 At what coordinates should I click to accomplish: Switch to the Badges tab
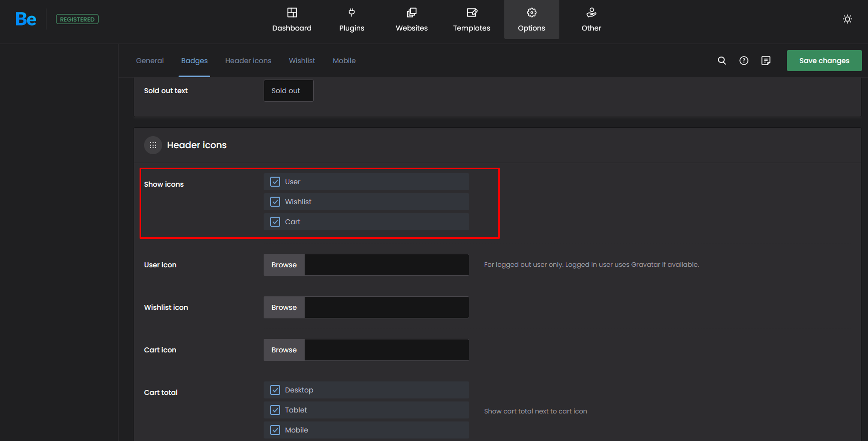[x=194, y=61]
